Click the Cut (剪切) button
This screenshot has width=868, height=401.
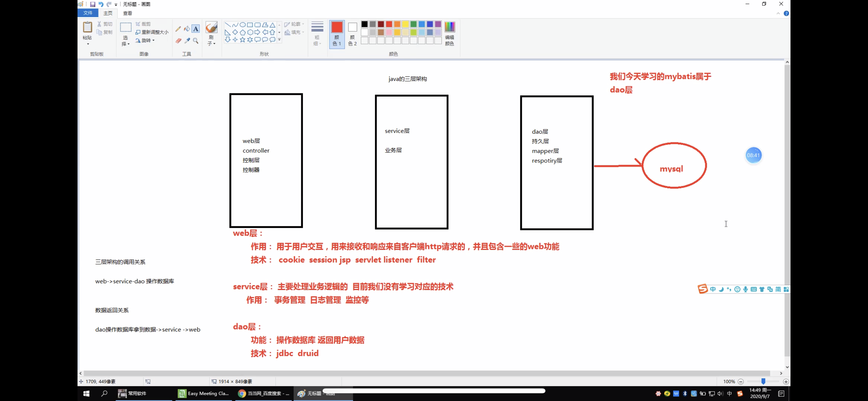(105, 24)
